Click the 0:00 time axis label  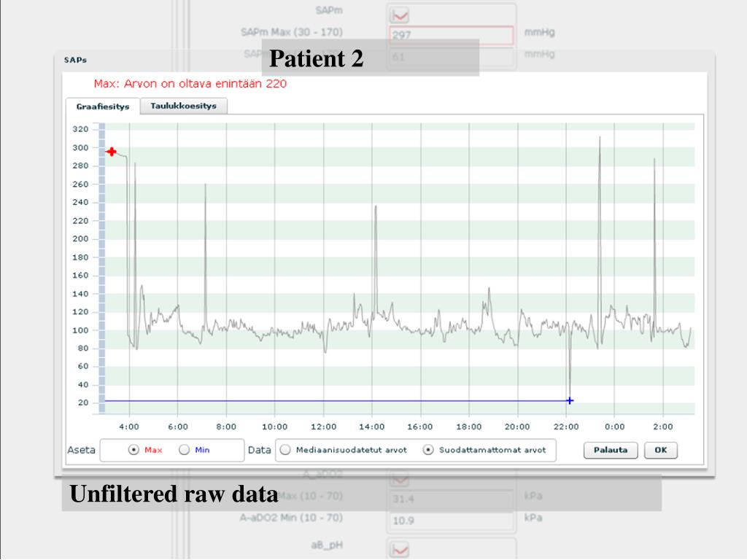coord(614,427)
